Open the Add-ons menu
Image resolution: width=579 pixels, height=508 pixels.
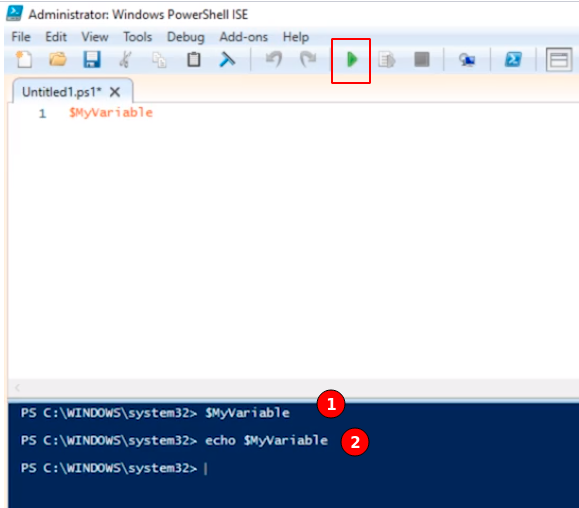tap(243, 37)
